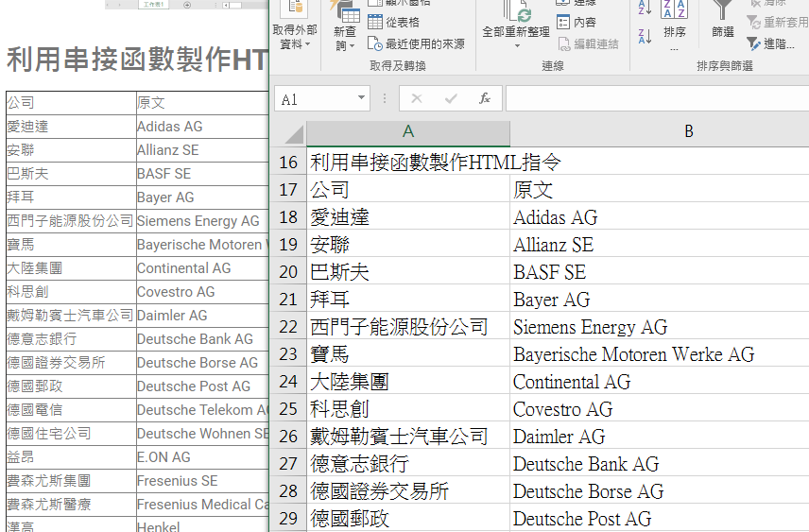
Task: Select Excel cell A17 containing 公司
Action: pos(408,189)
